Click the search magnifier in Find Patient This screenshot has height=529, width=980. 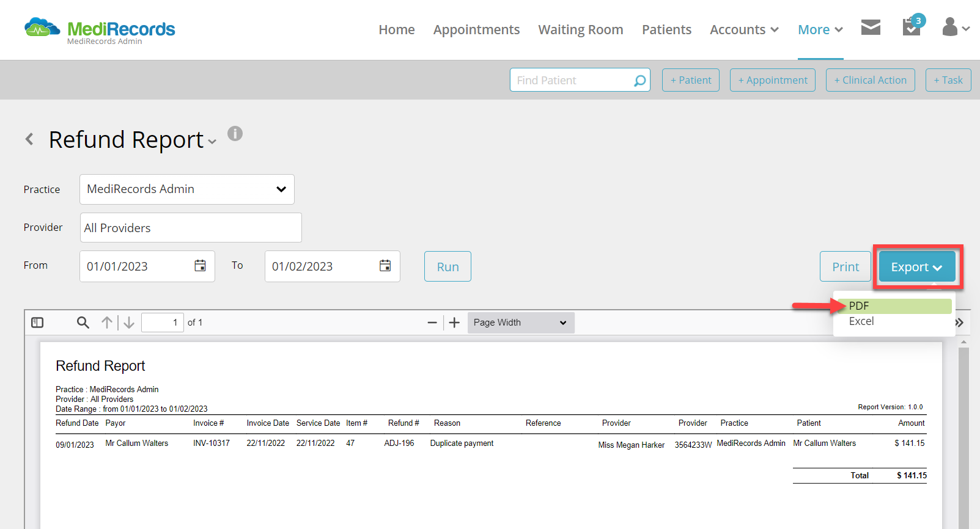(x=639, y=80)
